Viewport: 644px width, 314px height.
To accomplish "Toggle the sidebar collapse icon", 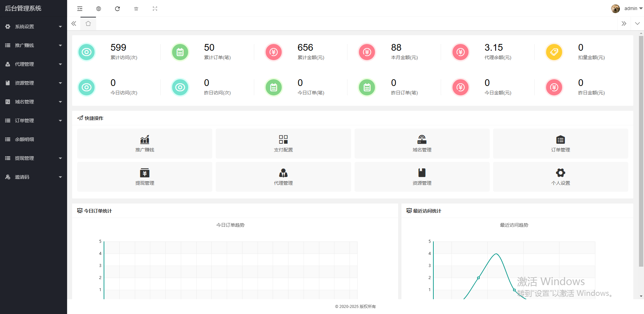I will tap(80, 9).
